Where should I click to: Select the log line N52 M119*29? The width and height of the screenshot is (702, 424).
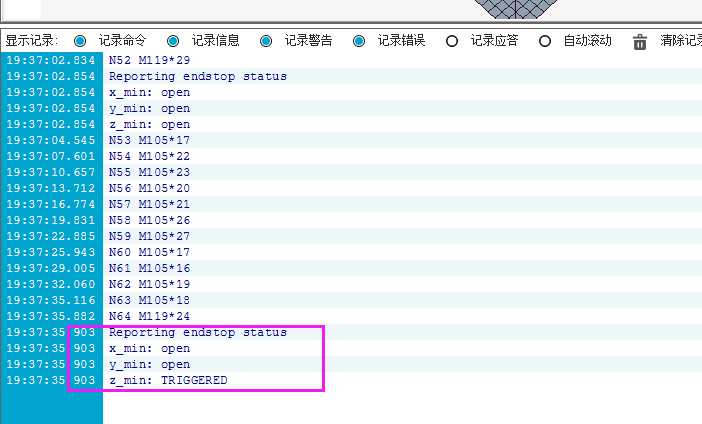pyautogui.click(x=149, y=60)
